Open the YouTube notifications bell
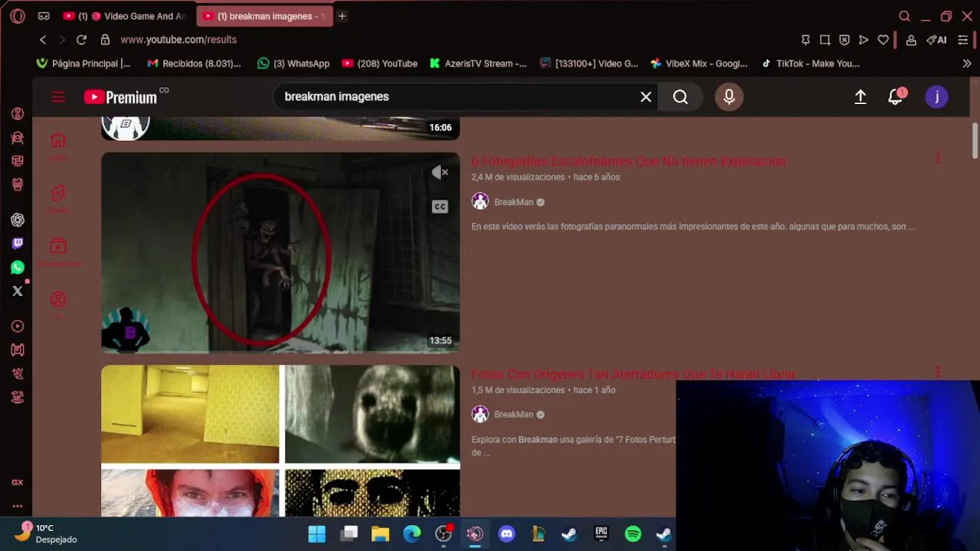The height and width of the screenshot is (551, 980). 895,96
